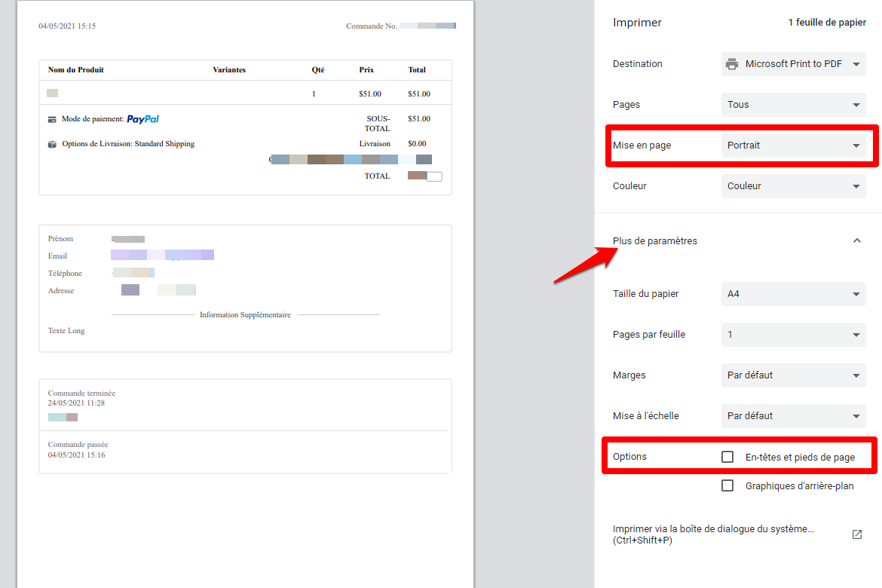Click the Imprimer heading
This screenshot has height=588, width=882.
click(x=637, y=23)
